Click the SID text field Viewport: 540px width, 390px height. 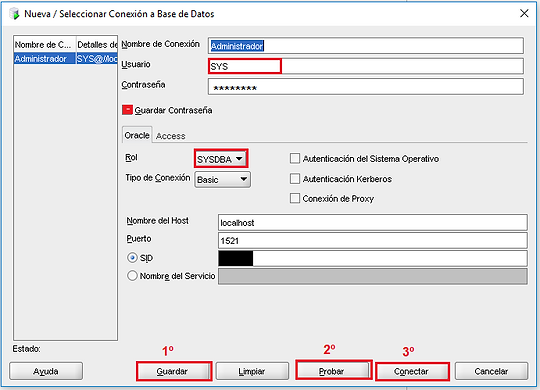(x=373, y=258)
